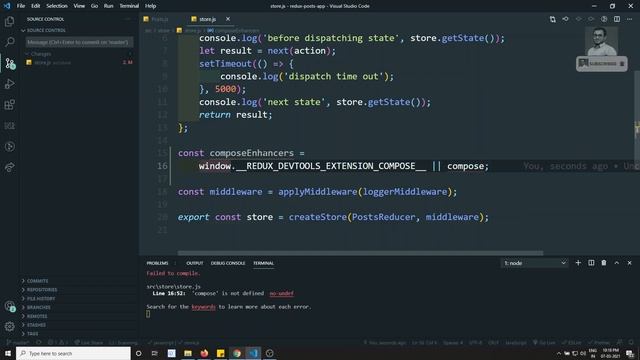This screenshot has width=640, height=360.
Task: Select the TERMINAL panel tab
Action: coord(263,263)
